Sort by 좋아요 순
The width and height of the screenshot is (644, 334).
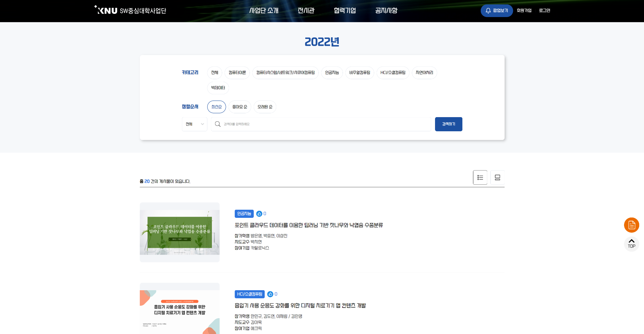(x=240, y=107)
